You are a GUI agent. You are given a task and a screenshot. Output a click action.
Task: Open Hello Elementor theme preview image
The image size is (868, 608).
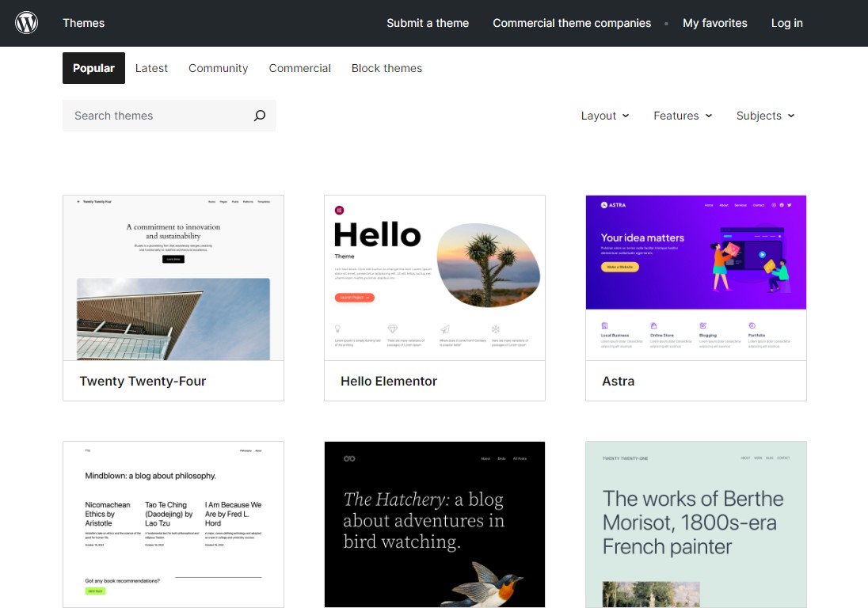pyautogui.click(x=435, y=278)
